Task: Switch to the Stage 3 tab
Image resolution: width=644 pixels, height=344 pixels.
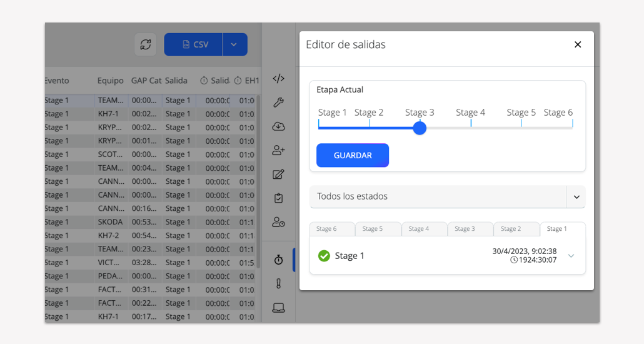Action: pyautogui.click(x=470, y=229)
